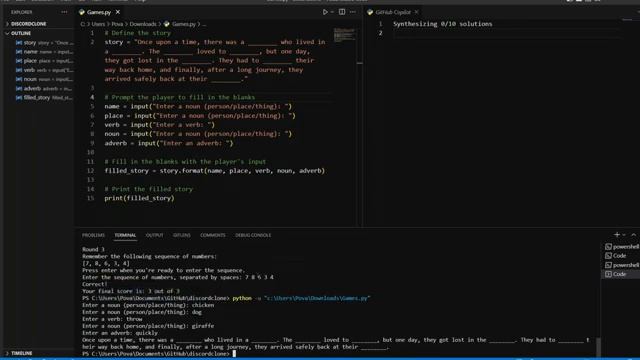
Task: Switch to the DEBUG CONSOLE tab
Action: (253, 236)
